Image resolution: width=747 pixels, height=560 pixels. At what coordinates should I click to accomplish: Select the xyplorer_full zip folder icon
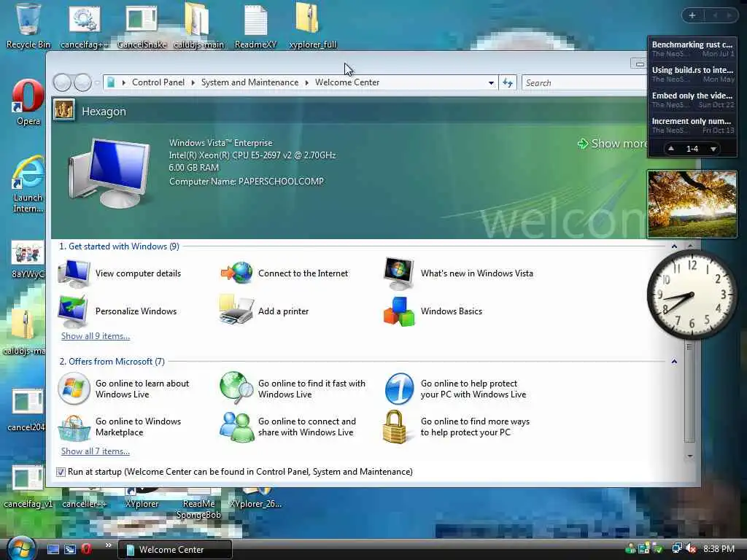point(312,26)
